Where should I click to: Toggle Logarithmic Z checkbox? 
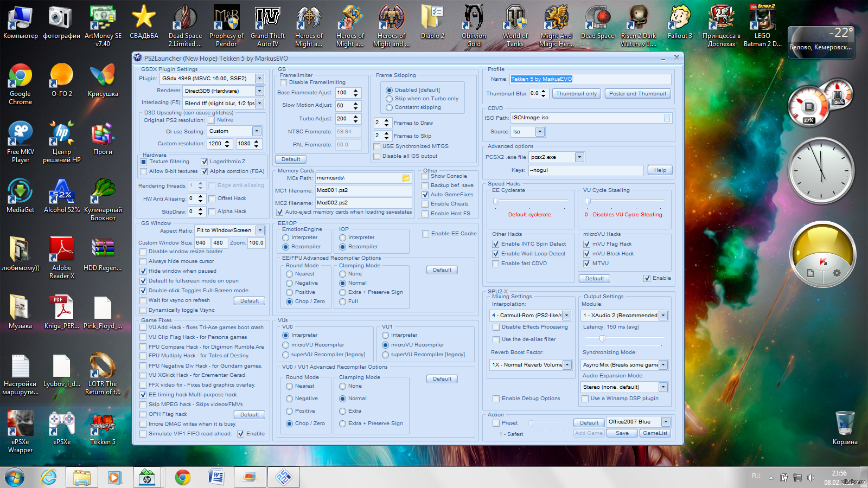coord(205,162)
